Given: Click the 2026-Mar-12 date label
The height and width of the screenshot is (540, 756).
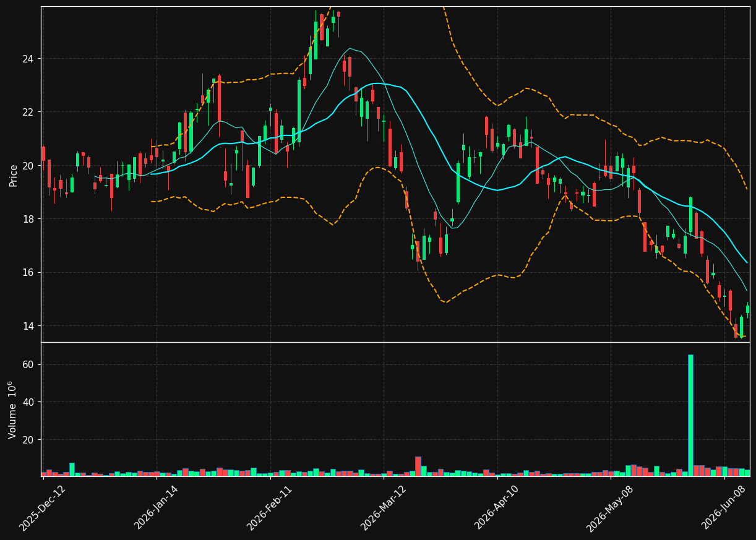Looking at the screenshot, I should tap(383, 508).
